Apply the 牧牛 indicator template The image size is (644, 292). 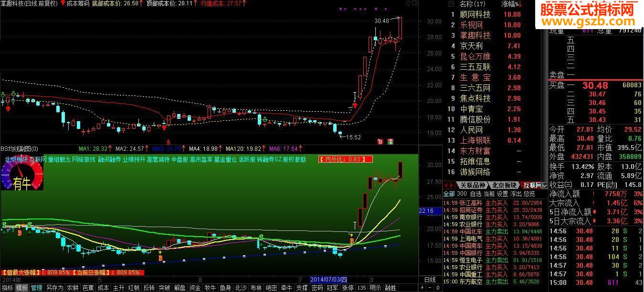click(x=210, y=288)
